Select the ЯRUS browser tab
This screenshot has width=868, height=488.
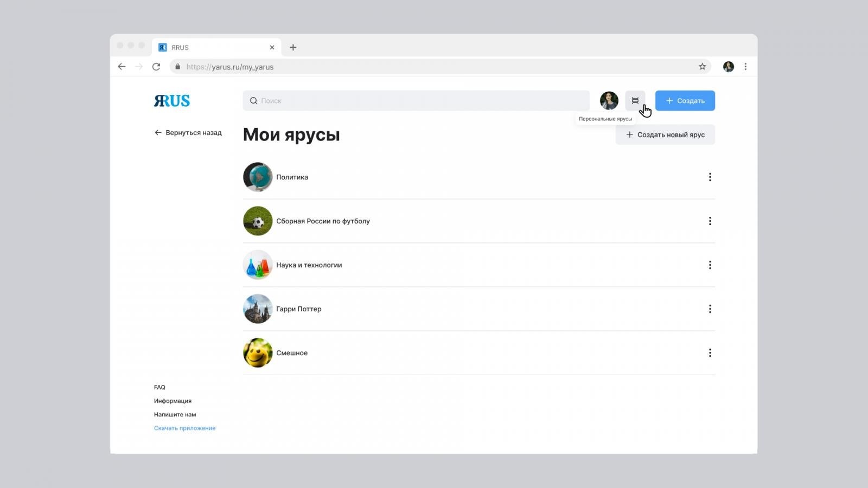tap(216, 47)
